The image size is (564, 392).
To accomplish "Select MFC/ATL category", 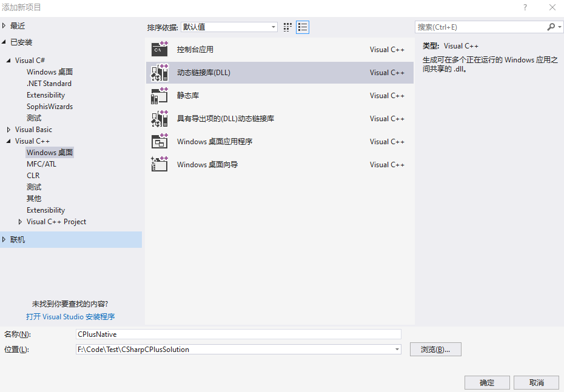I will coord(41,164).
